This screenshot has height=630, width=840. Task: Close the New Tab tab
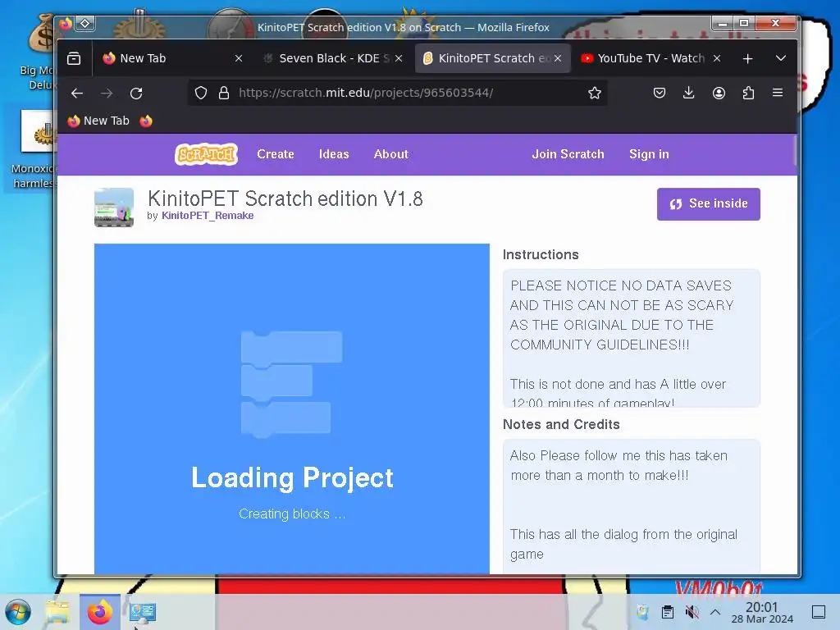239,58
